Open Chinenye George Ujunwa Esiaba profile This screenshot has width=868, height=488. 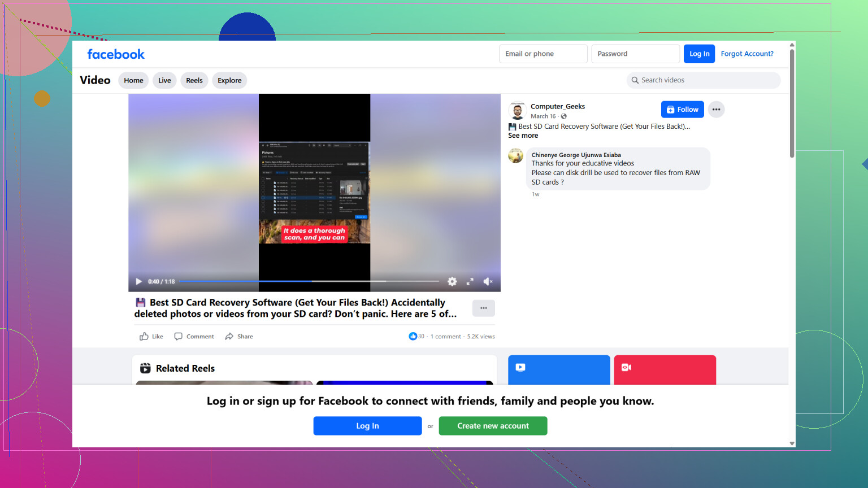[x=576, y=155]
